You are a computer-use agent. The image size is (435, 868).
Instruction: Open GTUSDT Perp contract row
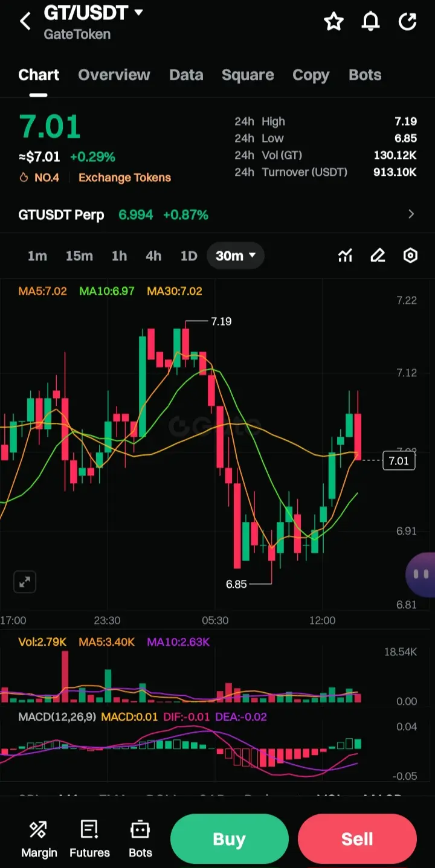point(217,214)
